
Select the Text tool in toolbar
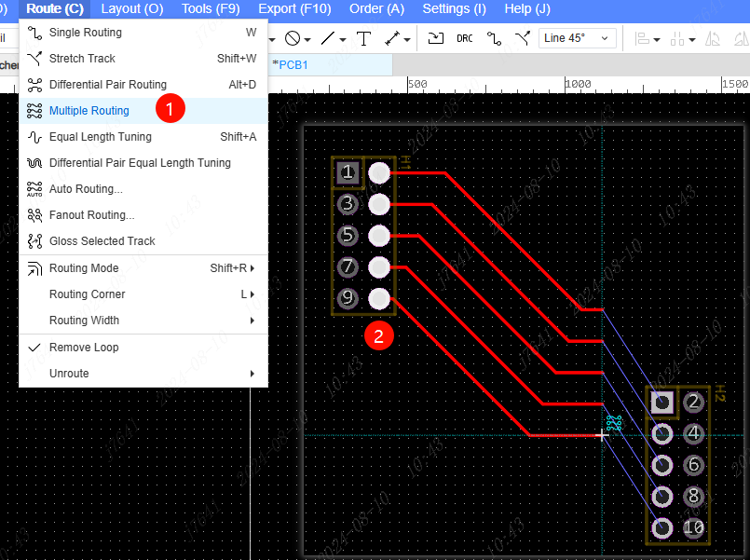pos(363,38)
